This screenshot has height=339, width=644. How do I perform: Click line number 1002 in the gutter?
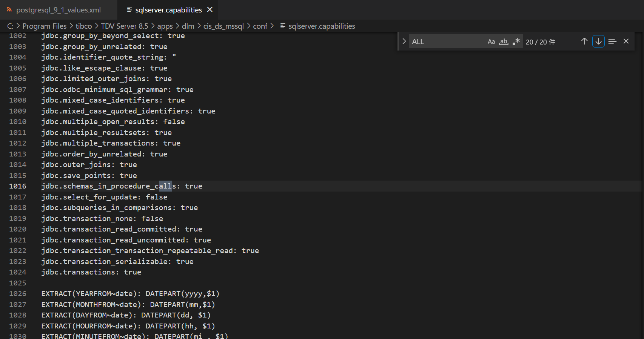(x=18, y=36)
